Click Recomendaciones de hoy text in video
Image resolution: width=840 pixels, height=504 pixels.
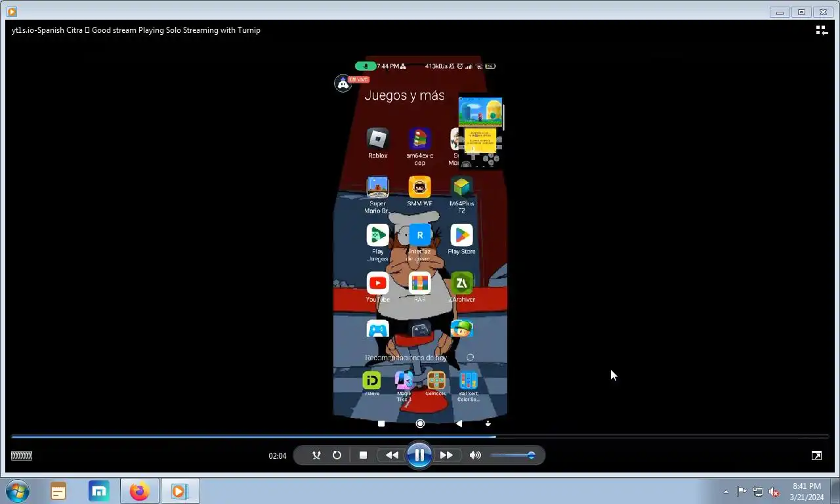pyautogui.click(x=406, y=358)
